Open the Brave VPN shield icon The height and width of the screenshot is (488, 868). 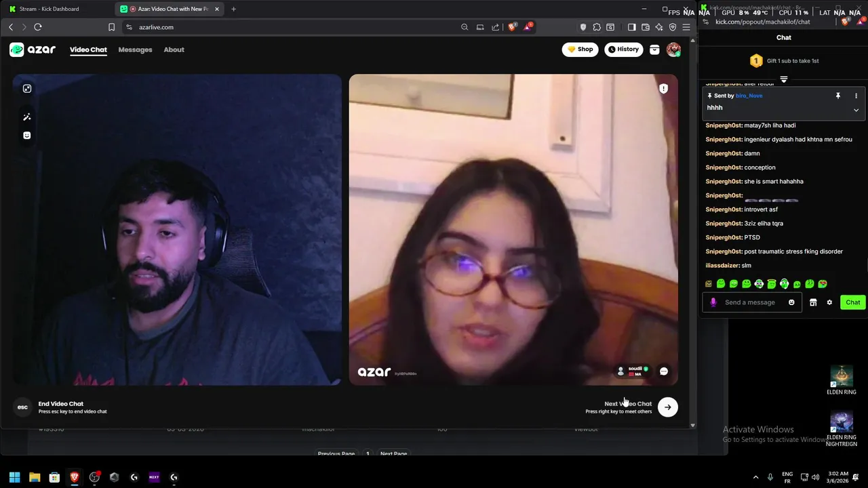click(673, 27)
